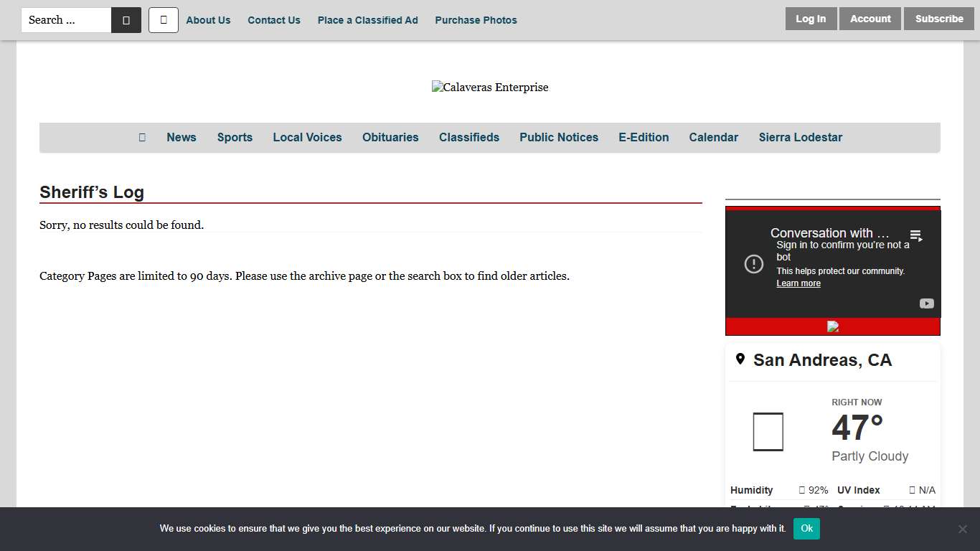Open the YouTube video playlist icon
This screenshot has height=551, width=980.
click(916, 235)
